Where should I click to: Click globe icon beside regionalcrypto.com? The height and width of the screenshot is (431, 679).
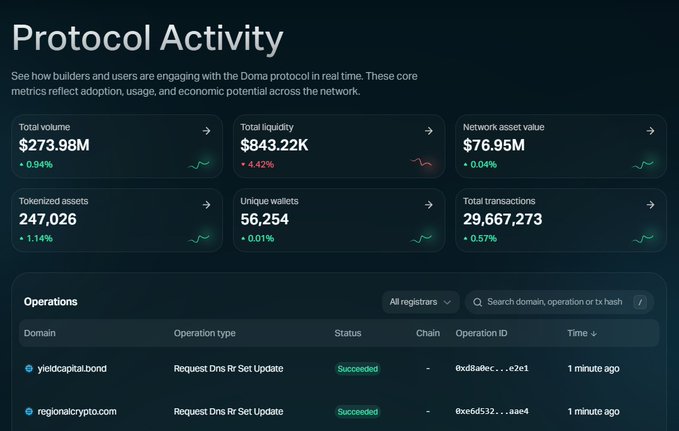29,412
